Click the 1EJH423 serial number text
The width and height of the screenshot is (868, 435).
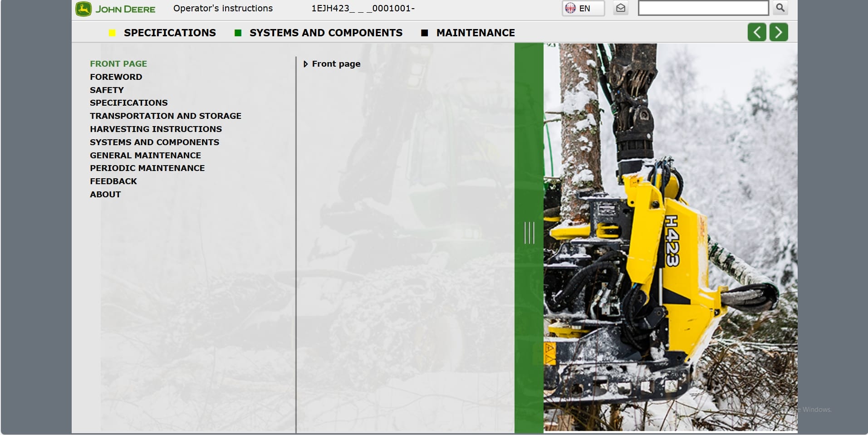(x=363, y=8)
